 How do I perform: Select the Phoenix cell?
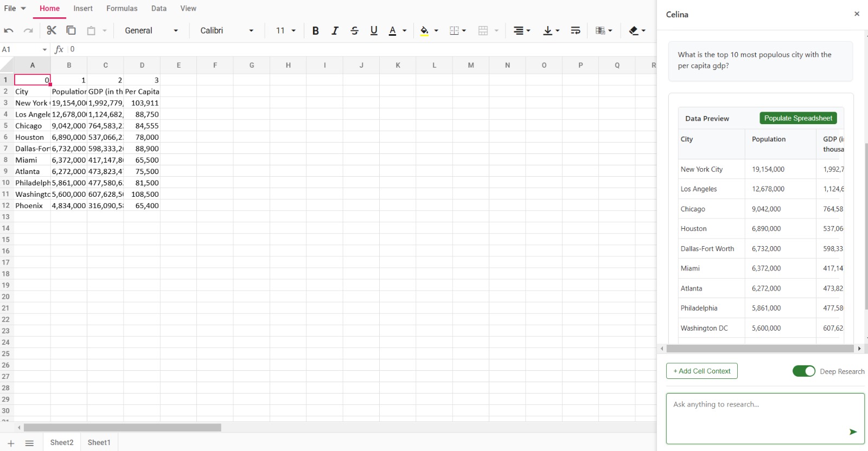coord(32,205)
